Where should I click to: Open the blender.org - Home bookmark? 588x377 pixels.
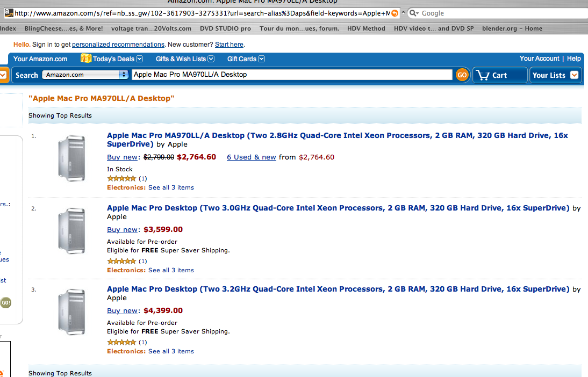click(512, 28)
